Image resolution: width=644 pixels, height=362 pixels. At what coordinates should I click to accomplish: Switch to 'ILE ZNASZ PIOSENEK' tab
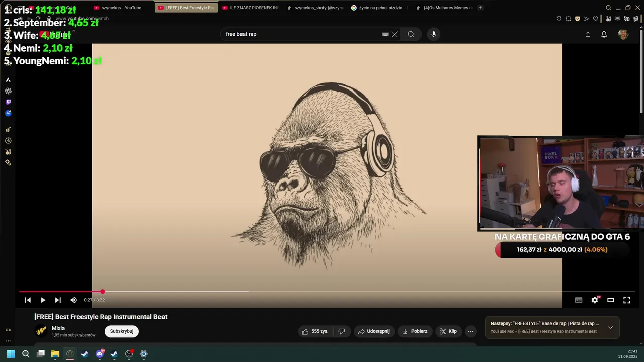pos(250,8)
